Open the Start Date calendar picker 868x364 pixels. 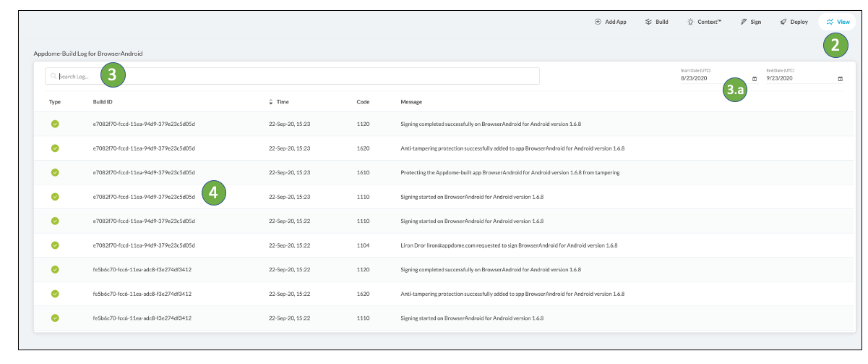[x=755, y=78]
